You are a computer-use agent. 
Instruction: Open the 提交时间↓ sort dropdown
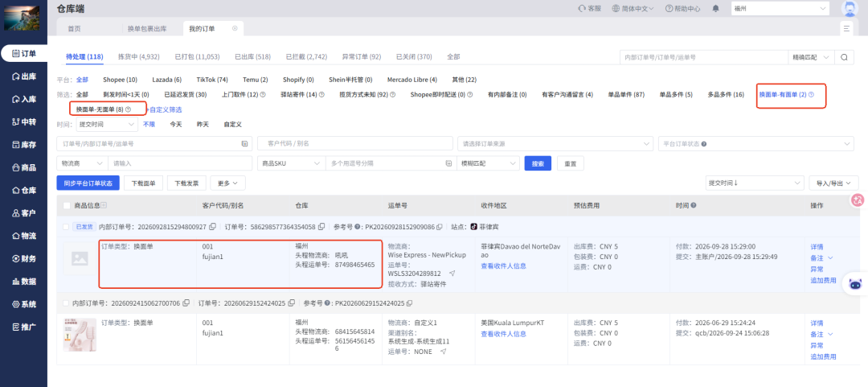pos(754,183)
